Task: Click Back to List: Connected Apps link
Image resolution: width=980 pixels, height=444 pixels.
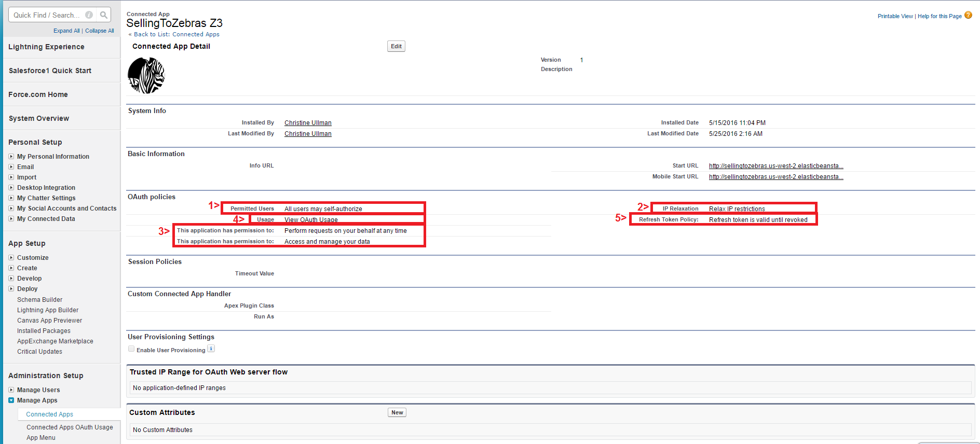Action: coord(176,34)
